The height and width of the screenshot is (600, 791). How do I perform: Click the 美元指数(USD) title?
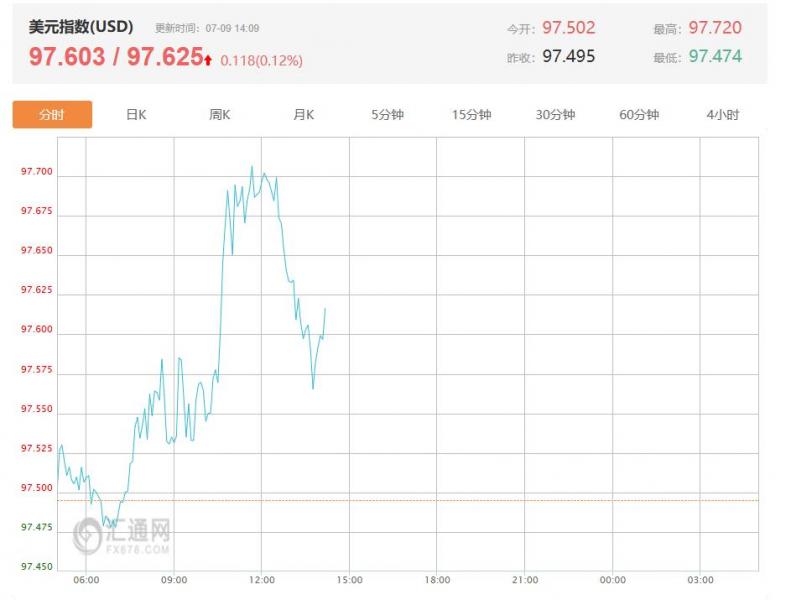81,27
